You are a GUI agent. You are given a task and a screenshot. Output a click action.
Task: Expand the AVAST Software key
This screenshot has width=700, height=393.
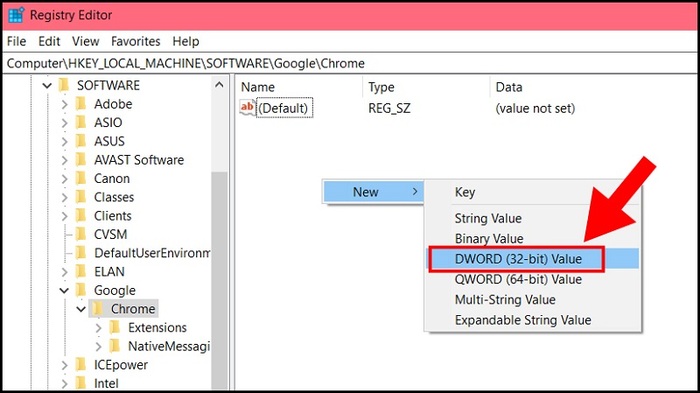[x=65, y=160]
